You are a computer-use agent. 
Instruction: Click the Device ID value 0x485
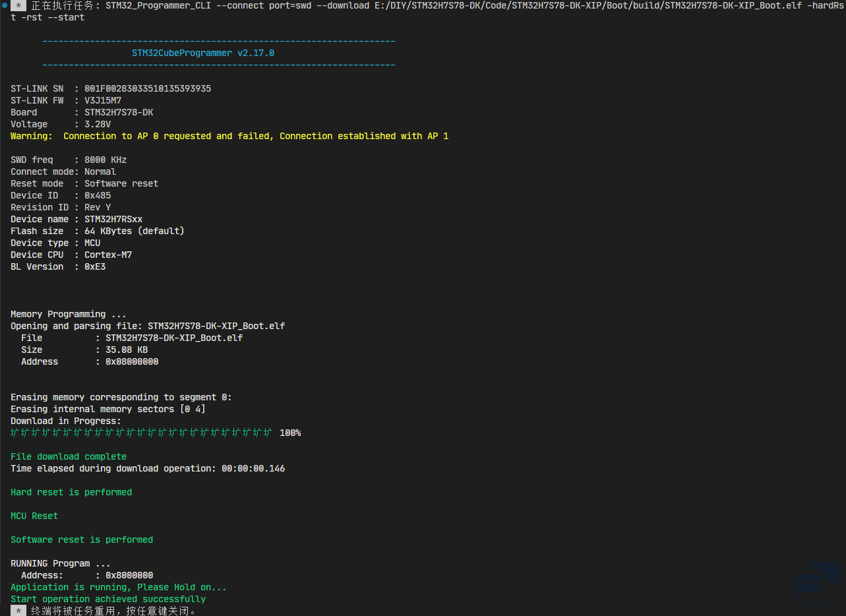[x=98, y=195]
